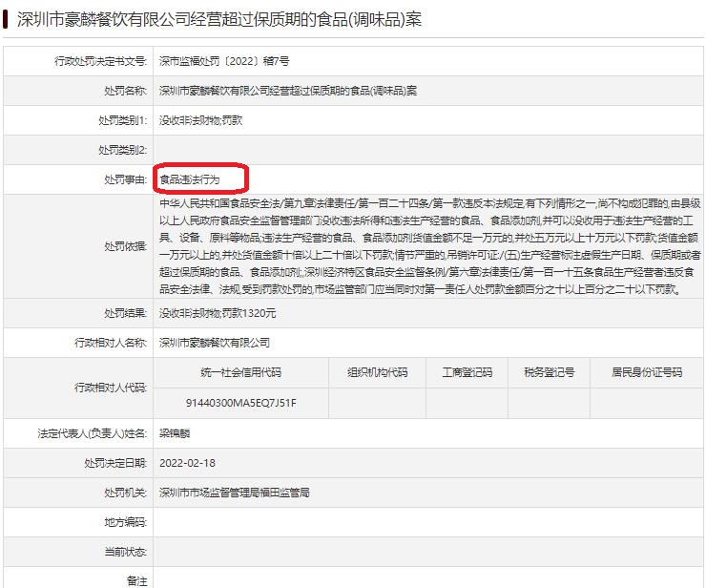Click the date 2022-02-18
Screen dimensions: 706x588
(187, 463)
